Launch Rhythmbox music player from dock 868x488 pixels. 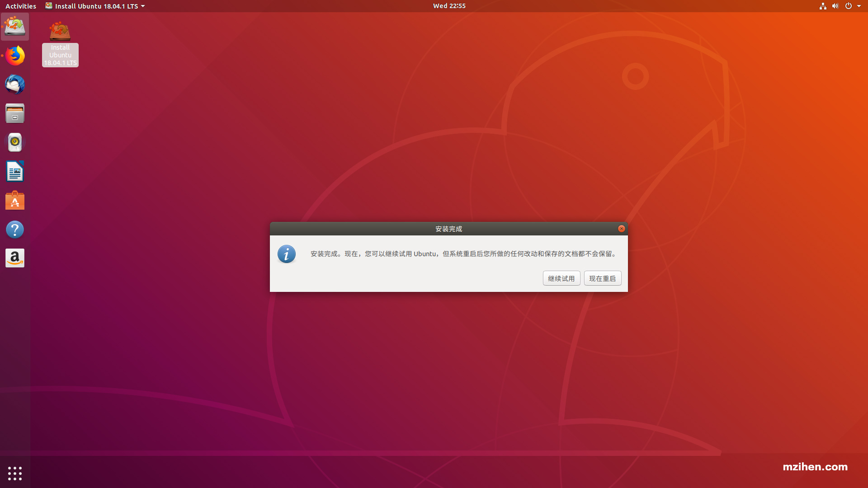click(x=15, y=142)
